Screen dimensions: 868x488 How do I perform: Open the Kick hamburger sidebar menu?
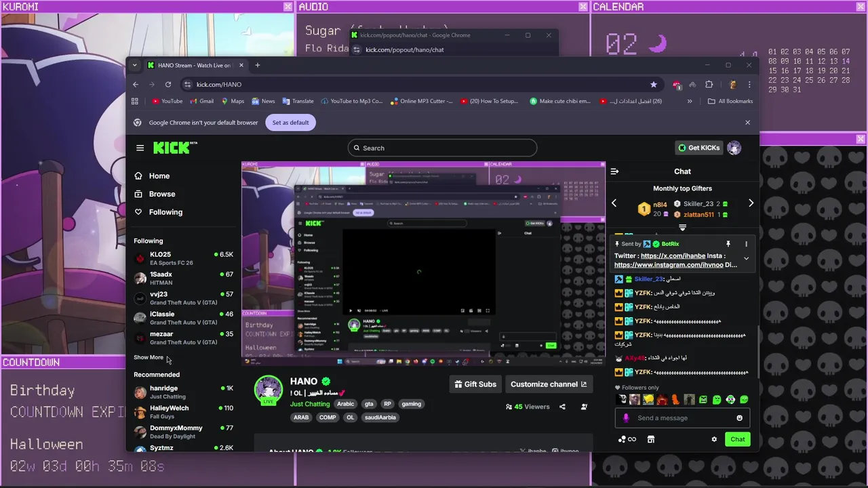click(x=140, y=148)
